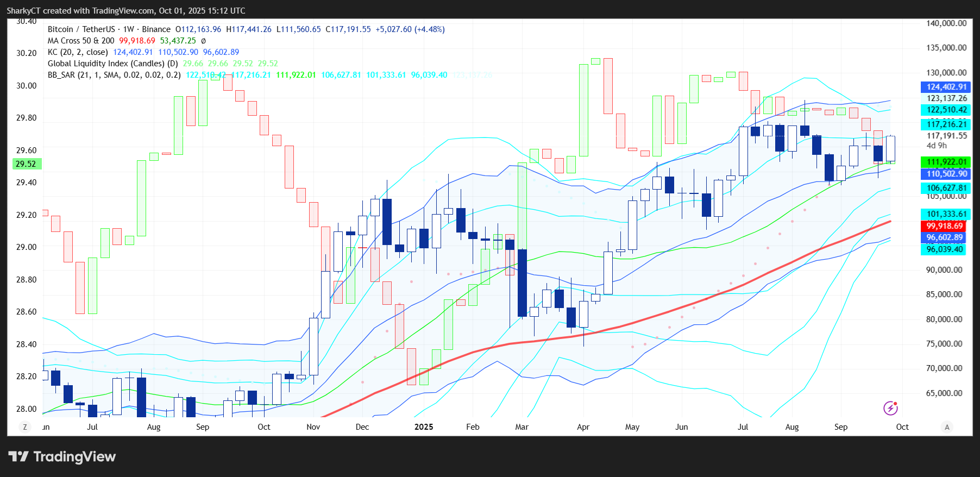980x477 pixels.
Task: Select the Bitcoin / TetherUS symbol title
Action: pos(81,29)
